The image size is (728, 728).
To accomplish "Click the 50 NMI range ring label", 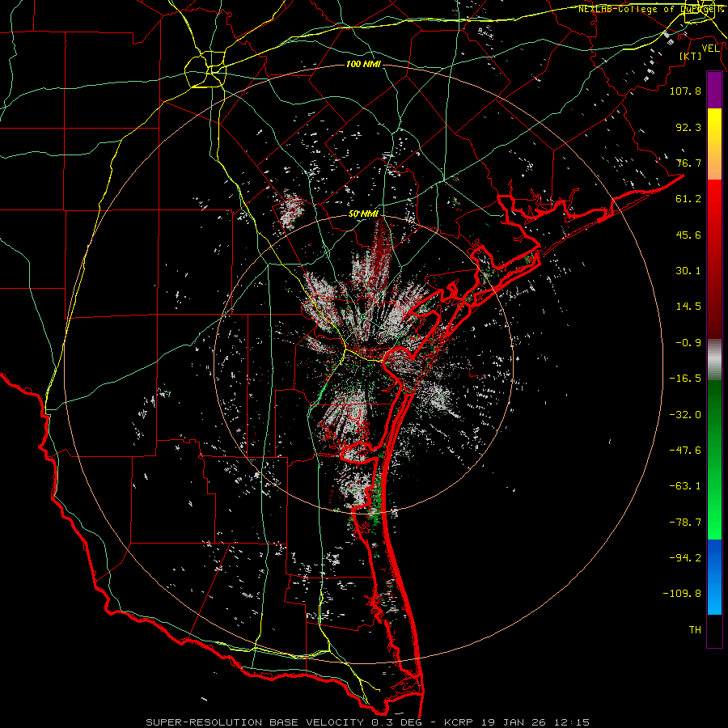I will [x=363, y=214].
